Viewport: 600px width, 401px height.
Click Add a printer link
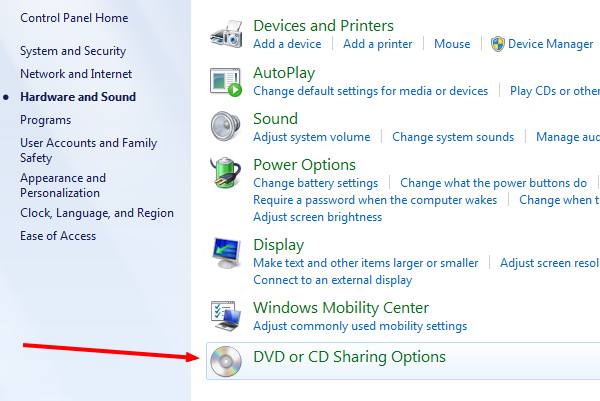(378, 44)
